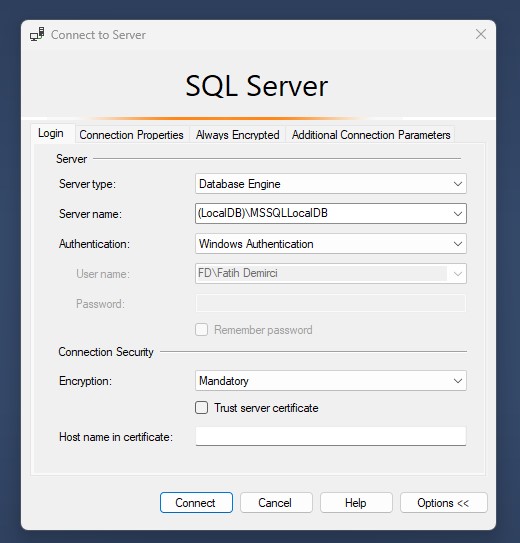Open the Always Encrypted tab
This screenshot has height=543, width=520.
click(237, 134)
